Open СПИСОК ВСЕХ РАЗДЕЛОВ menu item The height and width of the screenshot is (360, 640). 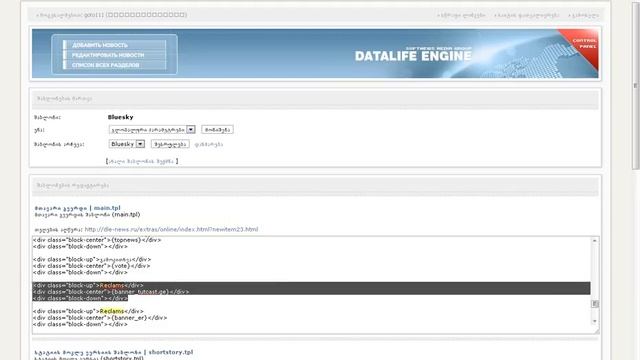point(105,65)
